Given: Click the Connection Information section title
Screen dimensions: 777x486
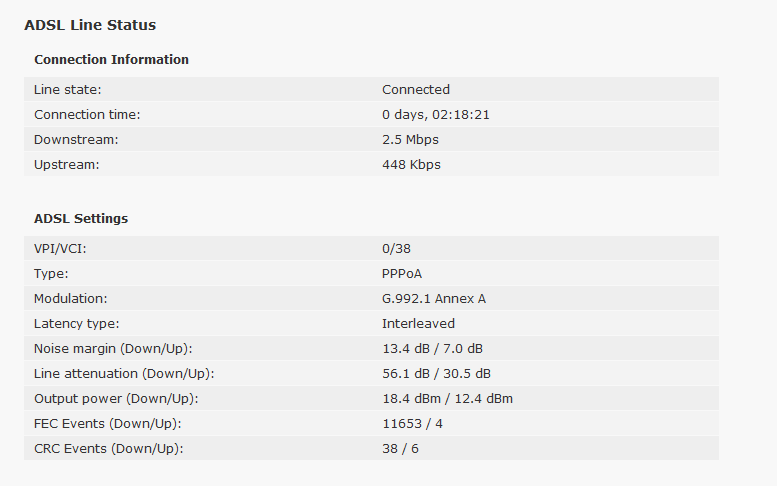Looking at the screenshot, I should (111, 60).
